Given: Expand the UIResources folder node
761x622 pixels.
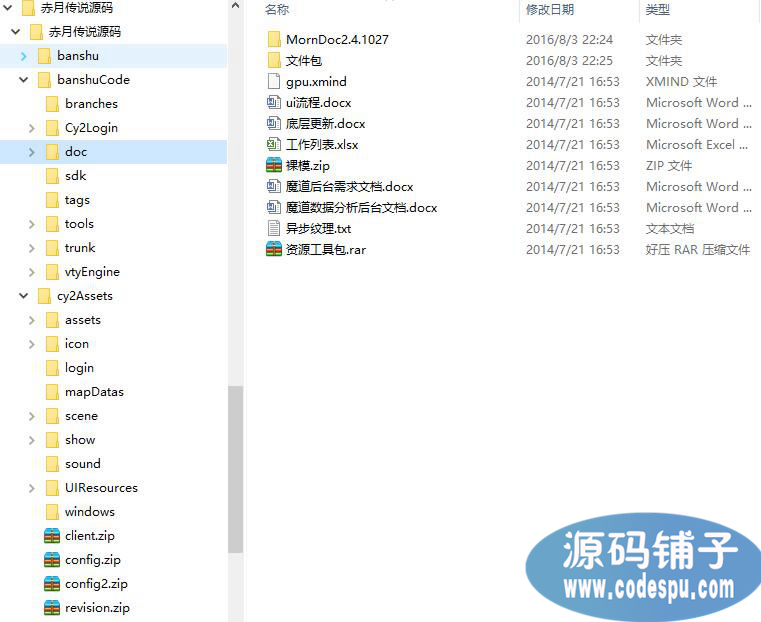Looking at the screenshot, I should (x=32, y=488).
